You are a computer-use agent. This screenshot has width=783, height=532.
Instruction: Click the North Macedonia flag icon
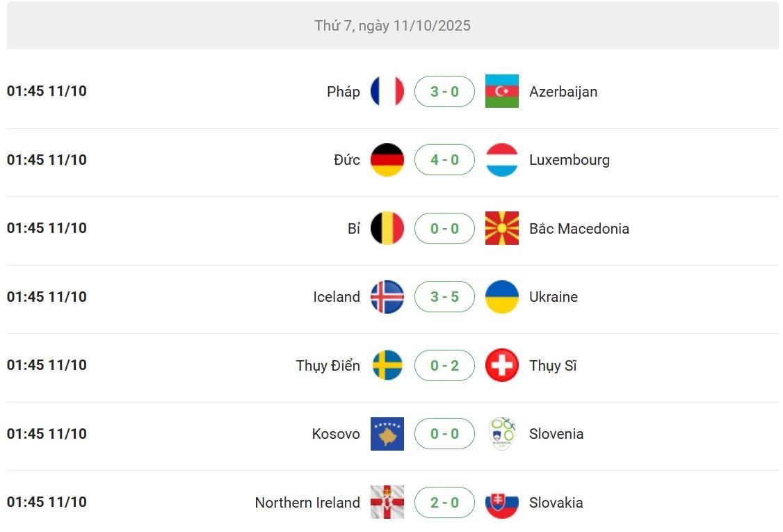click(x=501, y=228)
